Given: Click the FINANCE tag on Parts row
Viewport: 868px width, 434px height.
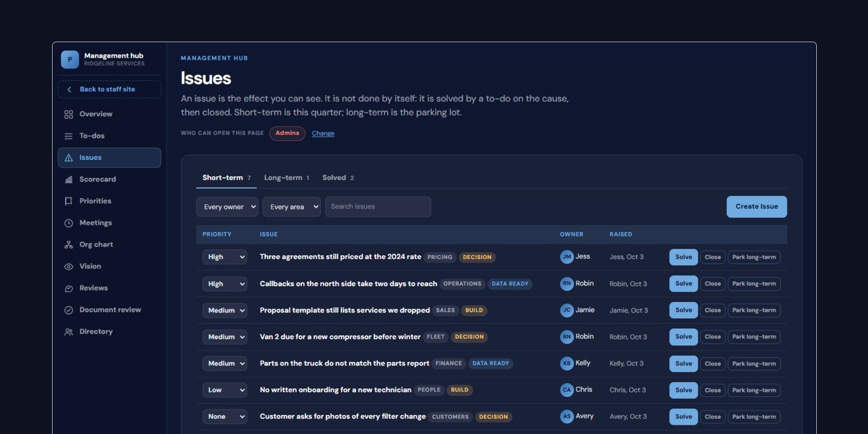Looking at the screenshot, I should click(x=449, y=363).
